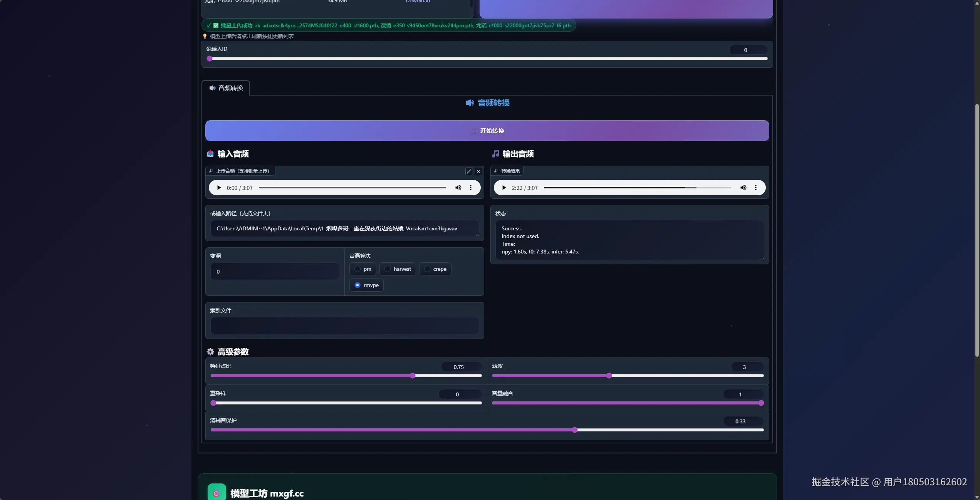The image size is (980, 500).
Task: Click the output audio progress bar
Action: click(x=637, y=188)
